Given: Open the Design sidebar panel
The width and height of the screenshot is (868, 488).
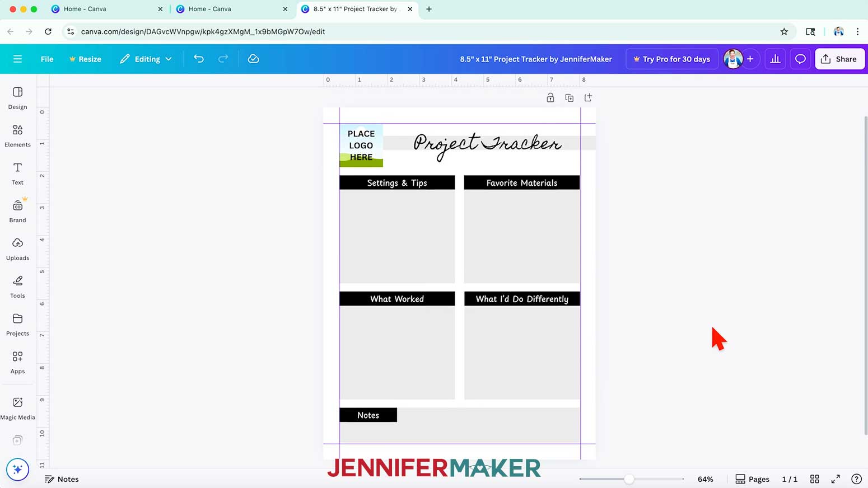Looking at the screenshot, I should coord(17,98).
